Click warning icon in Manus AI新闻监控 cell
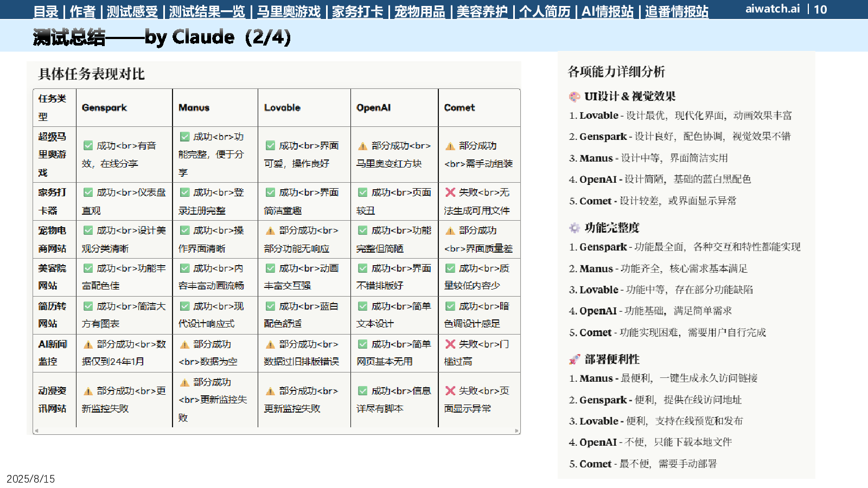 pyautogui.click(x=184, y=344)
